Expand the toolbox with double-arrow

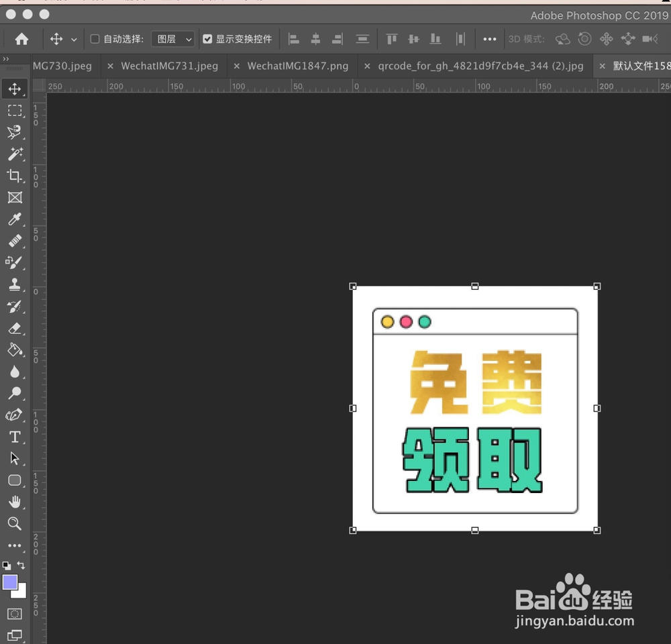5,58
